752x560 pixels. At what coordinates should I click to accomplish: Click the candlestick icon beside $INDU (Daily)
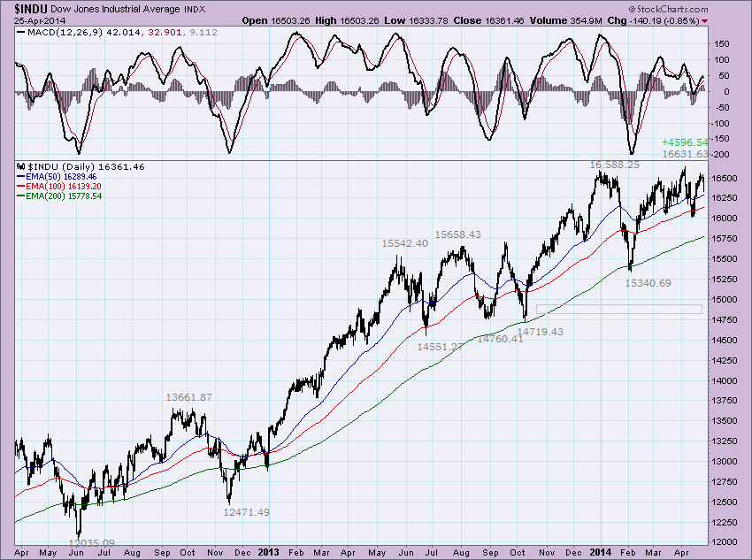click(20, 166)
